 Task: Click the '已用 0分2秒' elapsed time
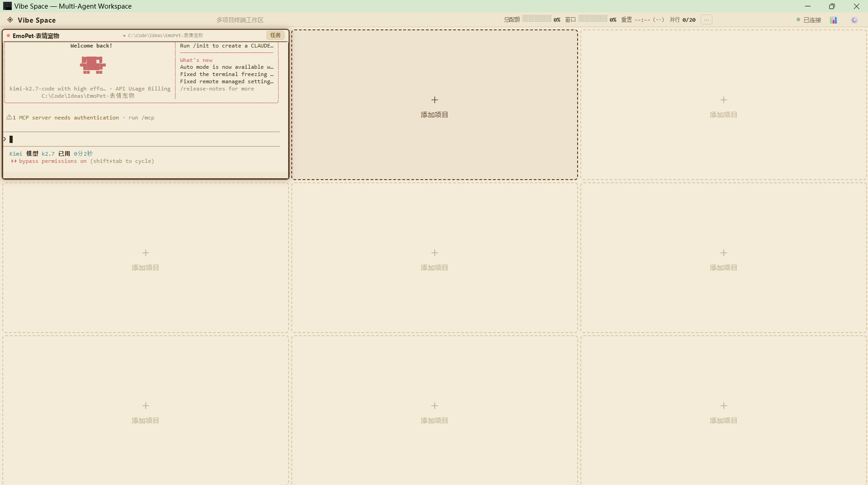click(x=75, y=154)
